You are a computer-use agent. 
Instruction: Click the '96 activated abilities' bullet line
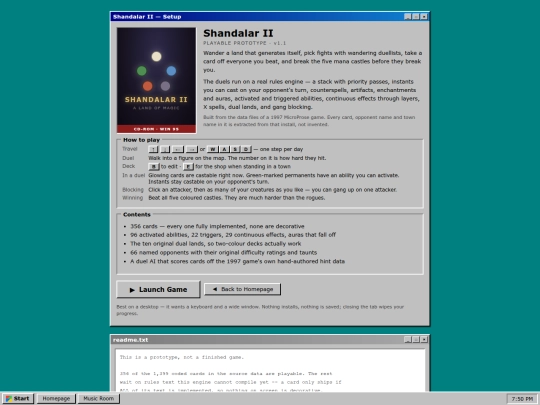233,235
